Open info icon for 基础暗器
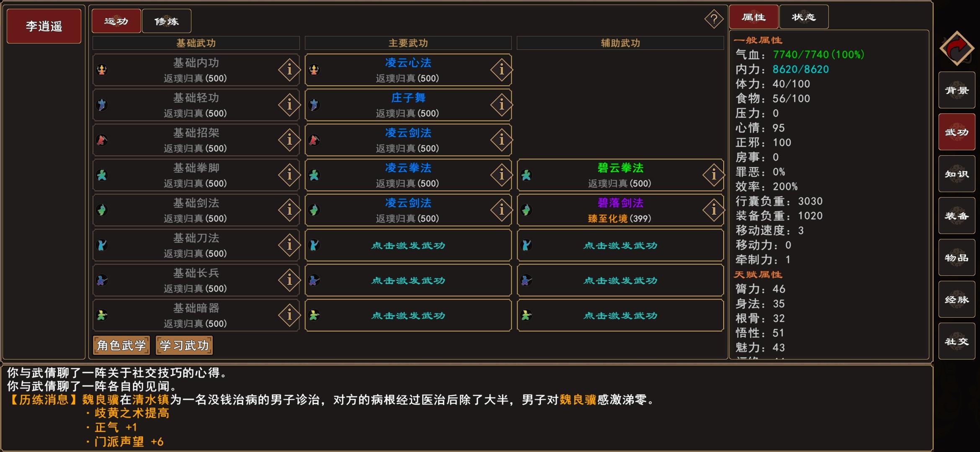This screenshot has height=452, width=980. [x=289, y=315]
